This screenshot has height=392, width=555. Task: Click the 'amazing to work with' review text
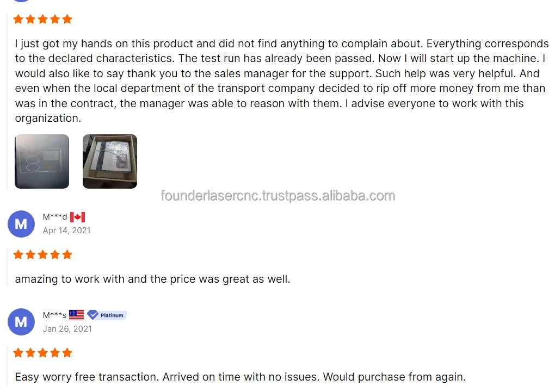point(152,279)
